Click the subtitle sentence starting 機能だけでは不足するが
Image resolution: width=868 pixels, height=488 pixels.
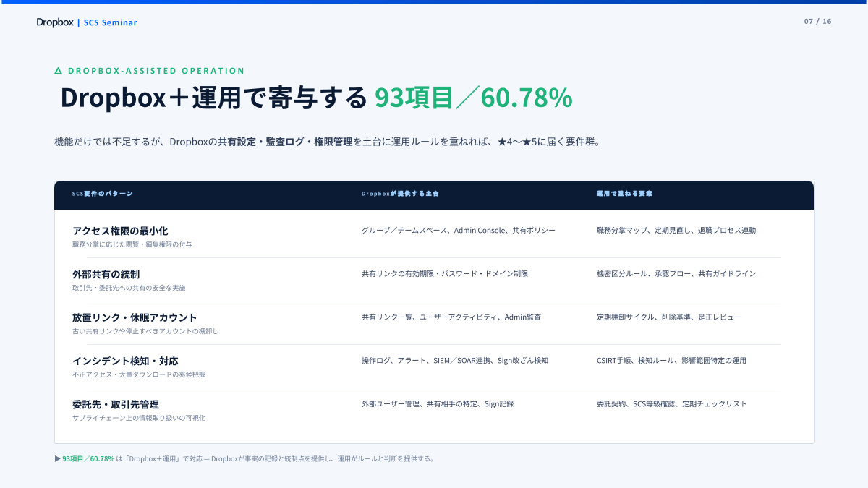point(328,142)
